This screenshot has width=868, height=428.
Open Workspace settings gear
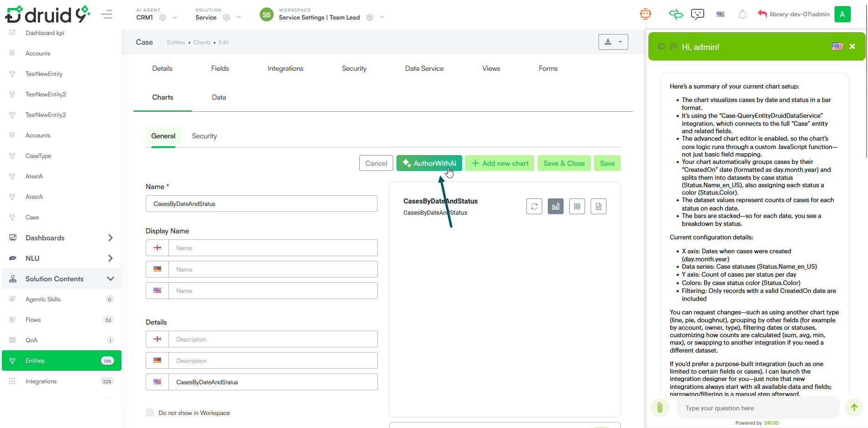point(370,18)
